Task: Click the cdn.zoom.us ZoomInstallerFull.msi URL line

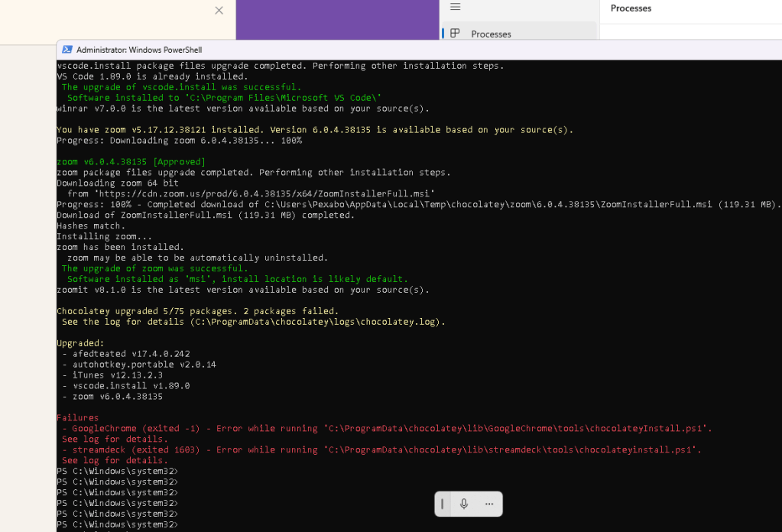Action: pyautogui.click(x=251, y=193)
